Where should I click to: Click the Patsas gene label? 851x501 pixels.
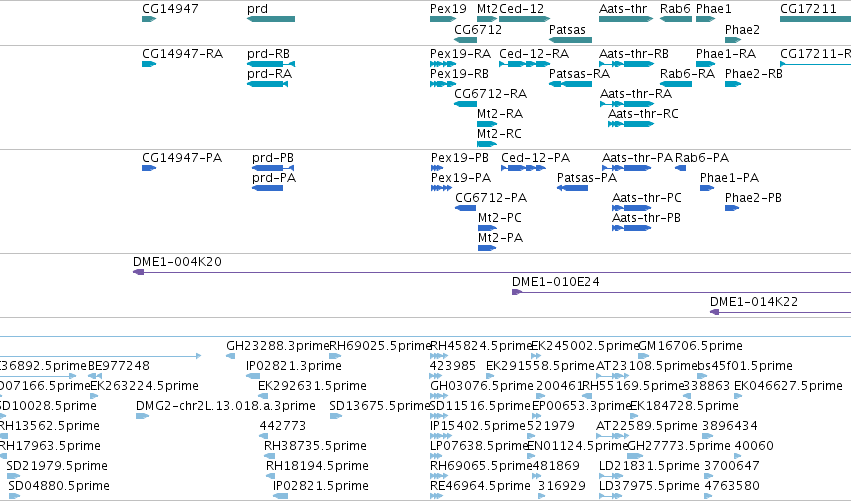tap(567, 29)
